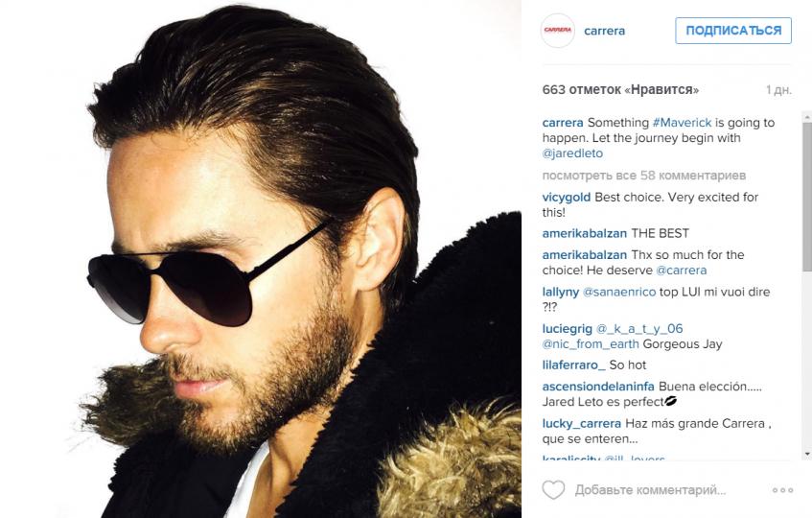Click the Carrera profile avatar logo

[558, 31]
